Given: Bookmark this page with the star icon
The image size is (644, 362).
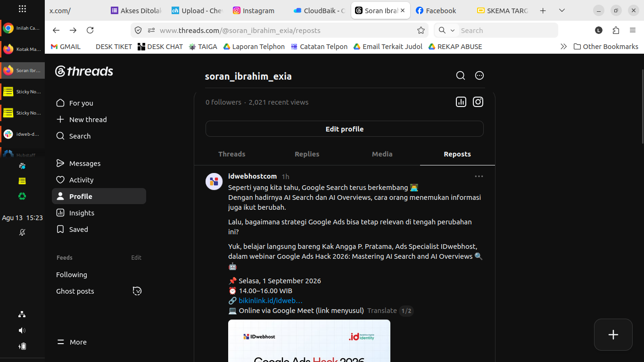Looking at the screenshot, I should tap(421, 30).
